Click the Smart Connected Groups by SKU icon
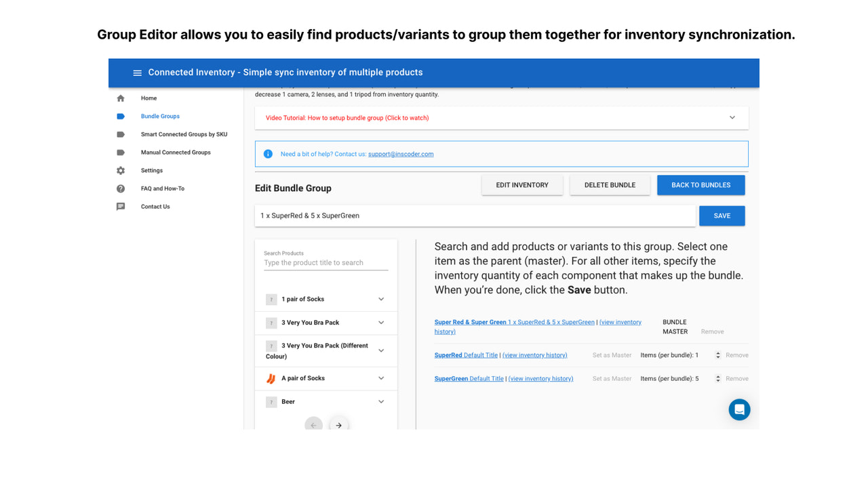 point(121,134)
